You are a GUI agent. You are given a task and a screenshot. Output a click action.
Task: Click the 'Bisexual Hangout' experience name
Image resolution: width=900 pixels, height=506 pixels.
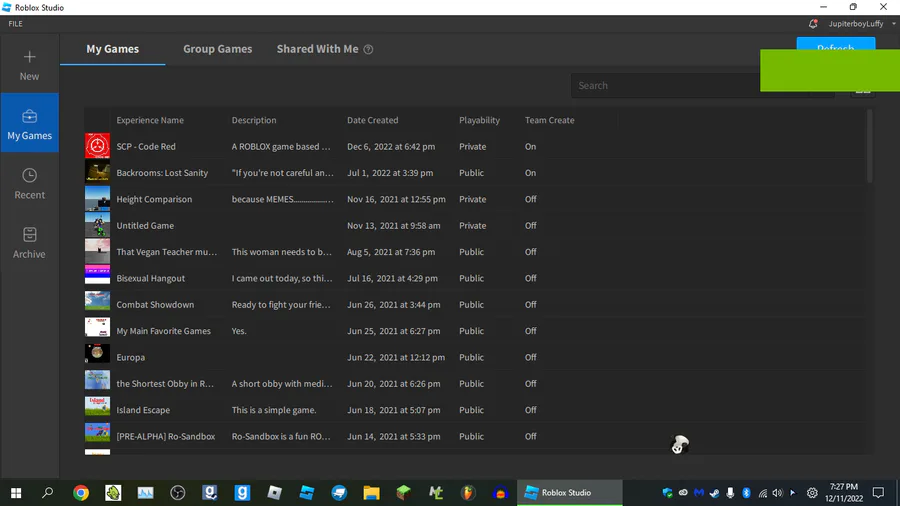pos(150,278)
